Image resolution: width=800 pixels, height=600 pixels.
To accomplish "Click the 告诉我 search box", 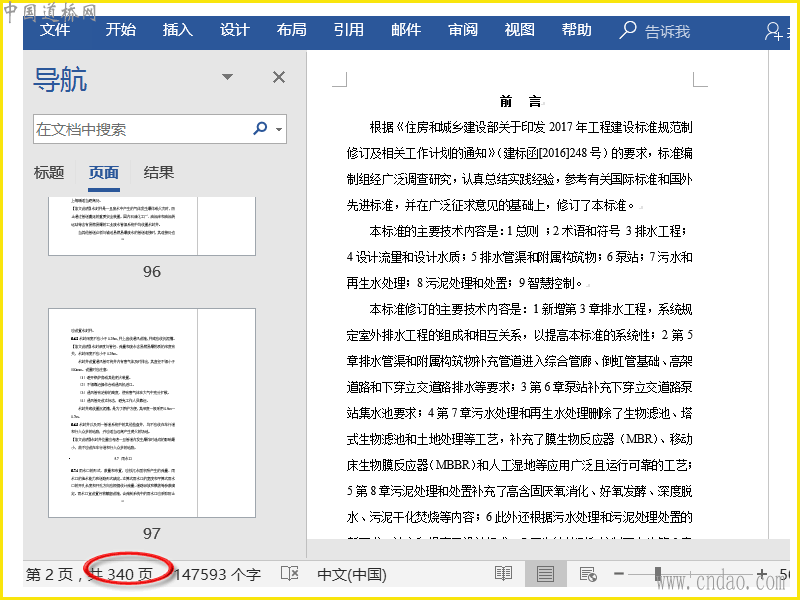I will tap(655, 31).
